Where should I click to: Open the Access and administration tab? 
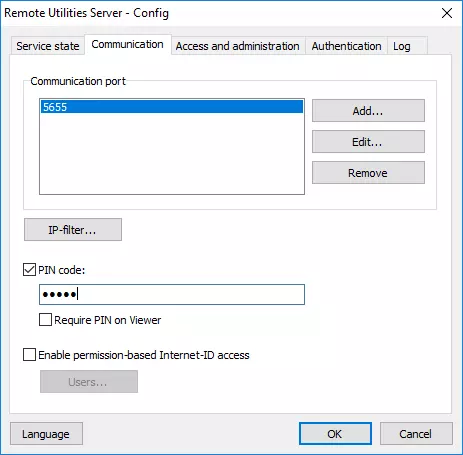click(238, 46)
